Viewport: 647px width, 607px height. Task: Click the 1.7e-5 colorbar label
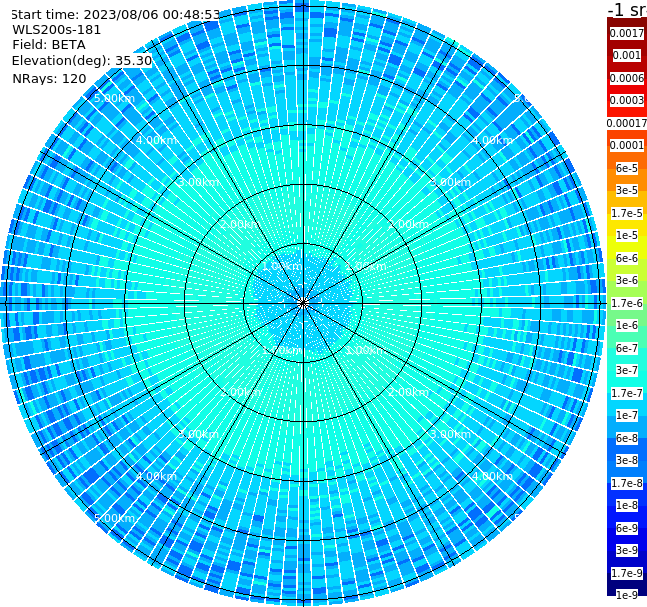[627, 213]
